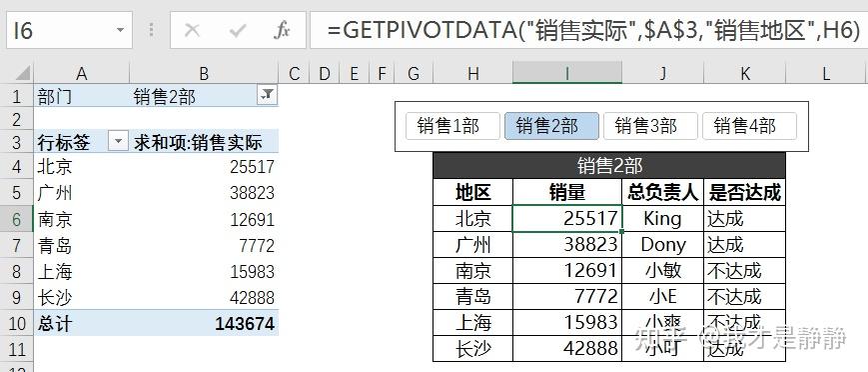This screenshot has width=868, height=372.
Task: Select the 是否达成 header cell
Action: pos(745,192)
